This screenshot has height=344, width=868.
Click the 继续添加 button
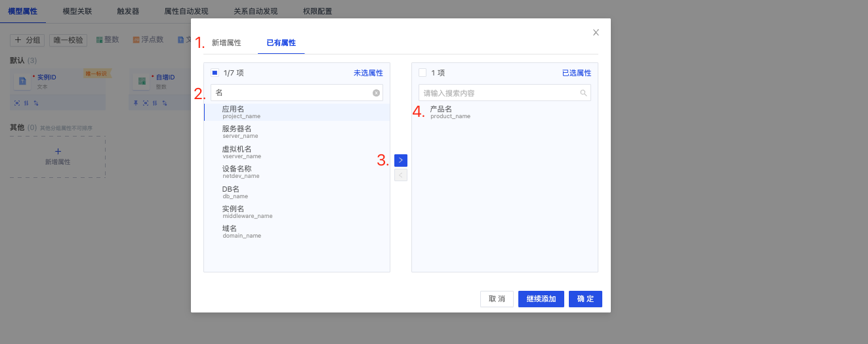[541, 299]
